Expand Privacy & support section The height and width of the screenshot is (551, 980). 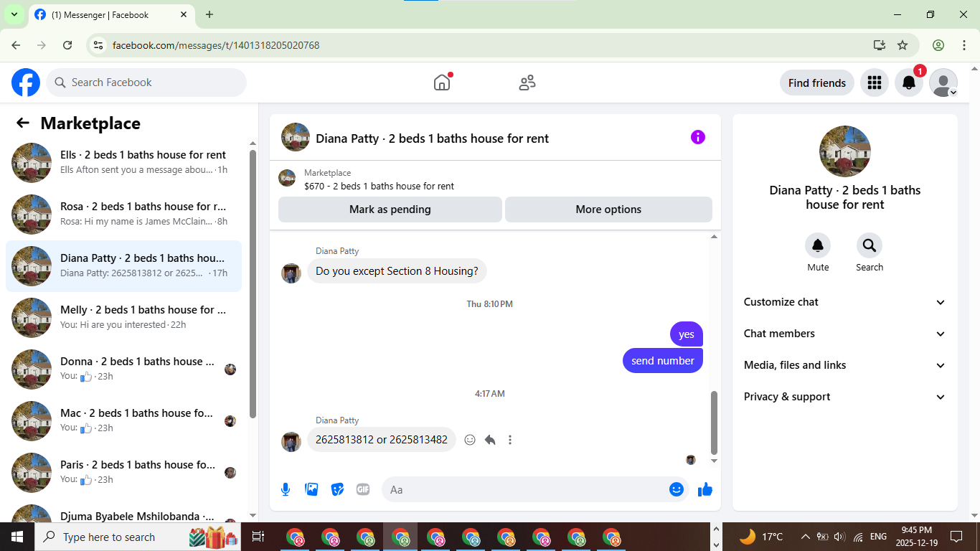[845, 397]
